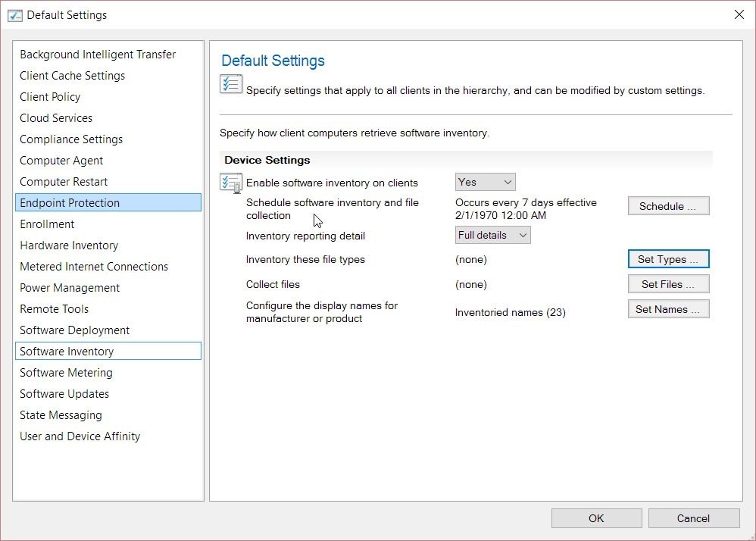Click the settings checklist icon under the Default Settings heading
The width and height of the screenshot is (756, 541).
coord(231,84)
